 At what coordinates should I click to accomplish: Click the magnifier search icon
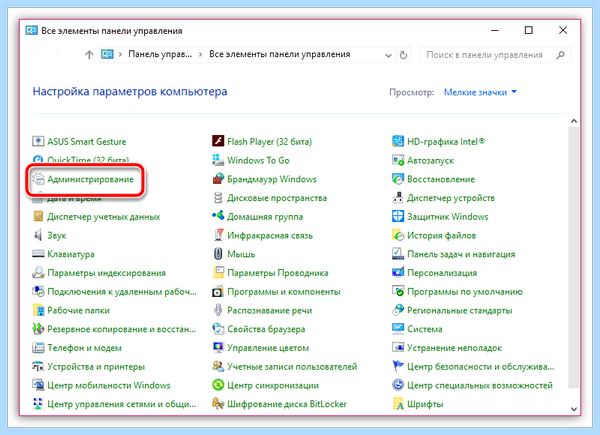(560, 55)
